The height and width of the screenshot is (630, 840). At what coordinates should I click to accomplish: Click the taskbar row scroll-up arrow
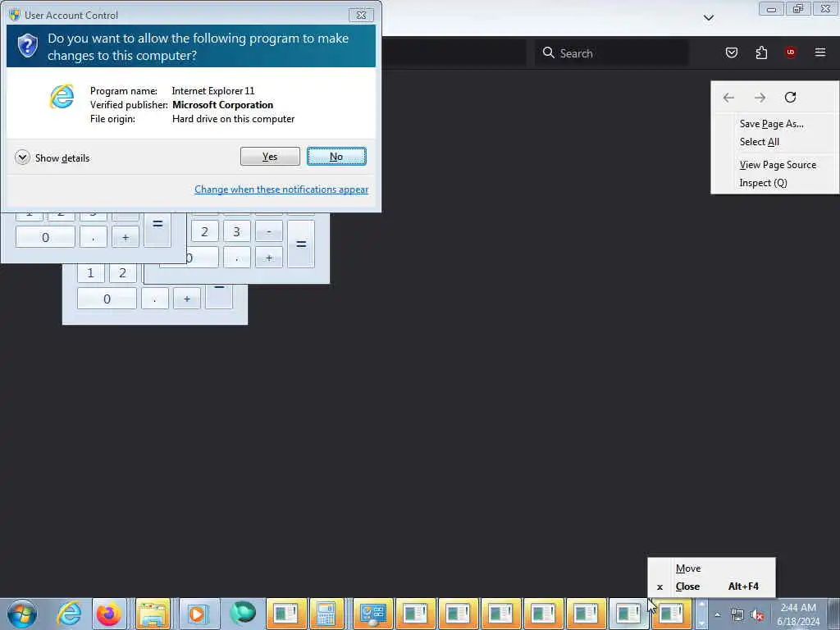pos(701,605)
